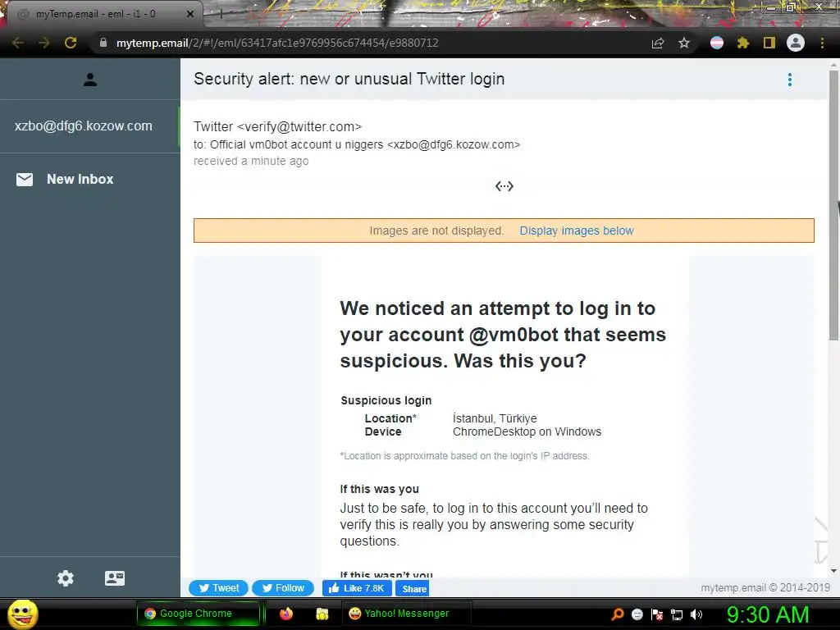Click scrollbar down arrow
Image resolution: width=840 pixels, height=630 pixels.
833,571
